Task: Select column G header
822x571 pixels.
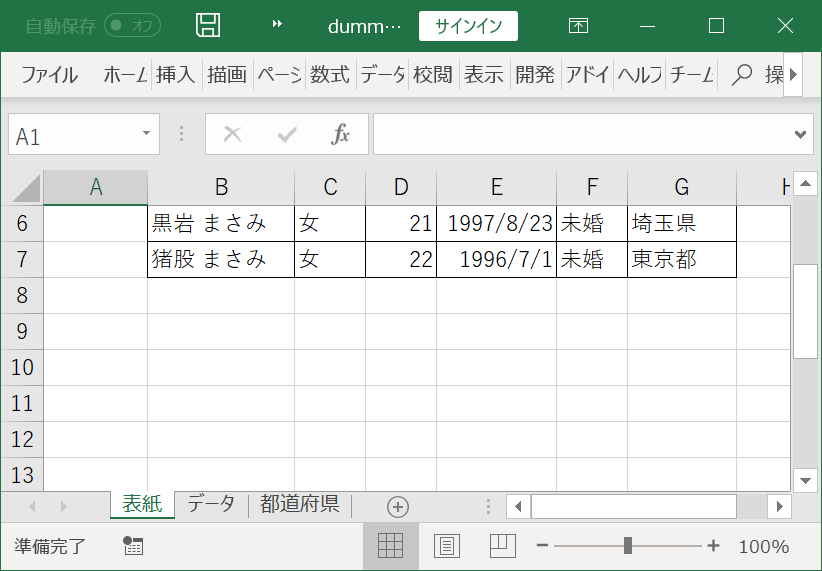Action: (x=682, y=187)
